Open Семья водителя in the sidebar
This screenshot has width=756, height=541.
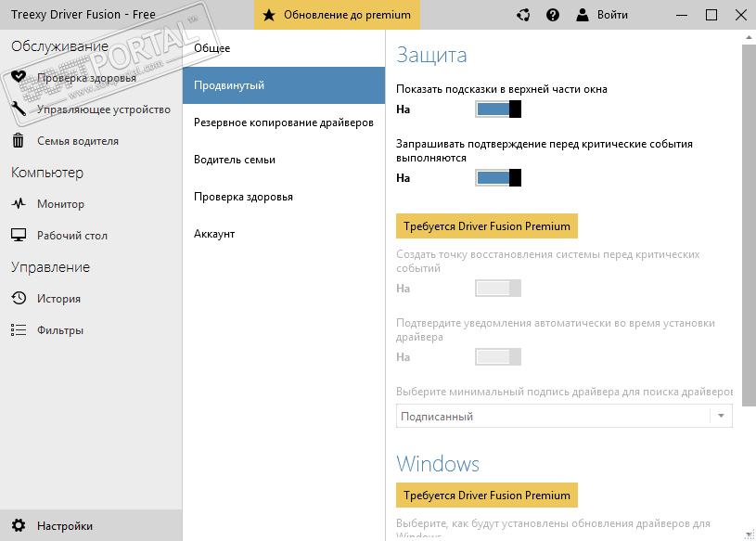pos(91,141)
